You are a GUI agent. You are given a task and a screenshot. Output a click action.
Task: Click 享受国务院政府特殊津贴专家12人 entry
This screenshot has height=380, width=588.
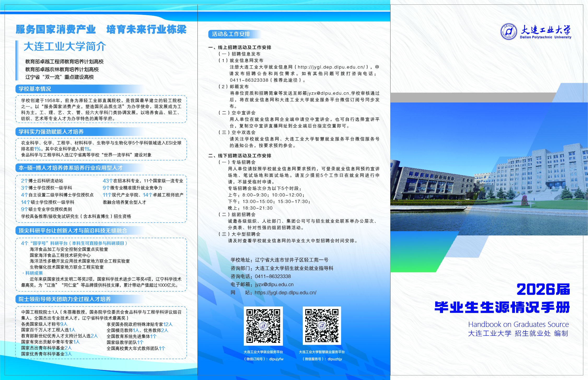[139, 324]
